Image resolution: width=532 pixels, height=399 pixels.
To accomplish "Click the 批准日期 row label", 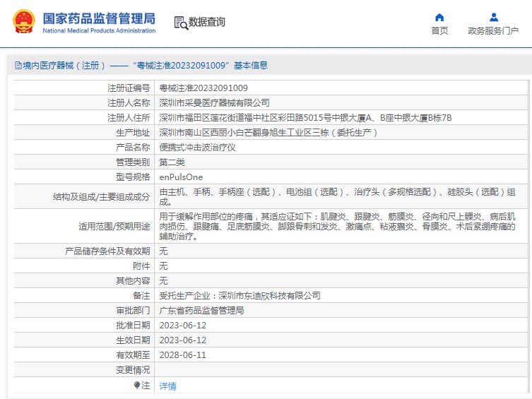I will point(133,326).
